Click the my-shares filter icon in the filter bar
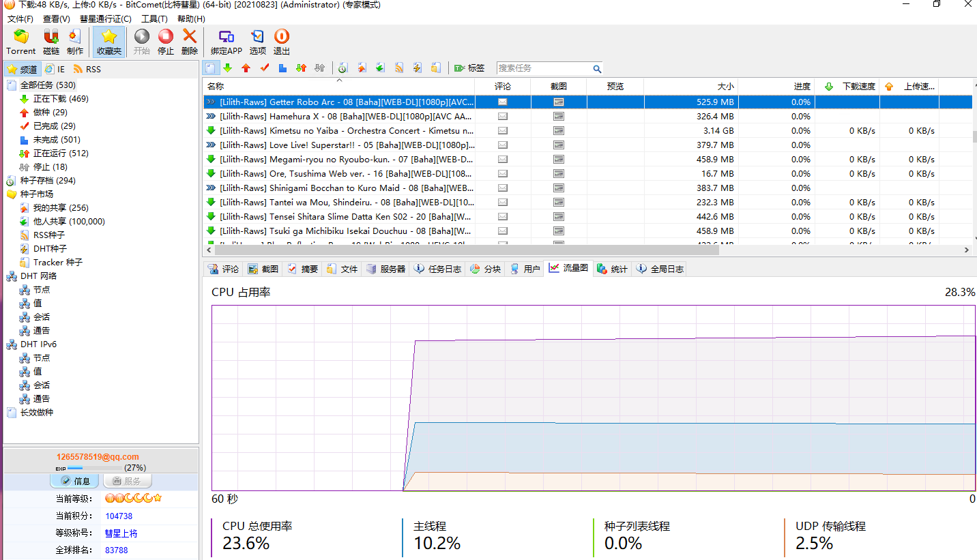The width and height of the screenshot is (977, 560). click(362, 68)
